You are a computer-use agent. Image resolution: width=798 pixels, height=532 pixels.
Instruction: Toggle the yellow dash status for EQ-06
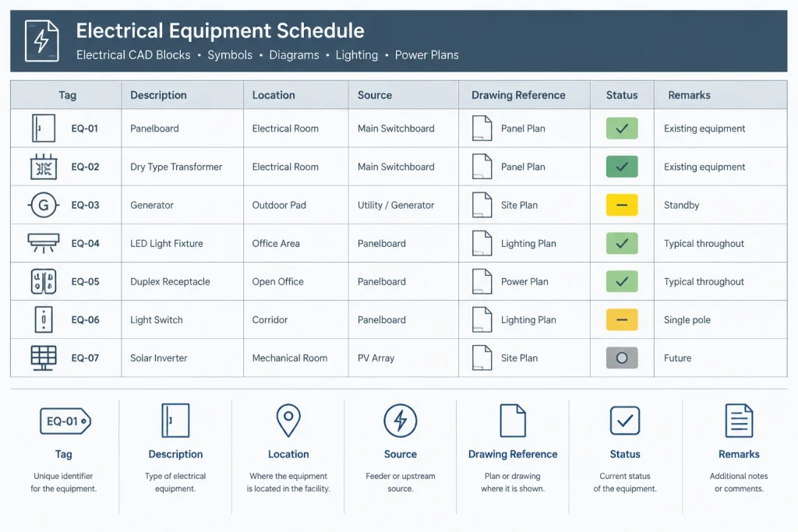(622, 319)
